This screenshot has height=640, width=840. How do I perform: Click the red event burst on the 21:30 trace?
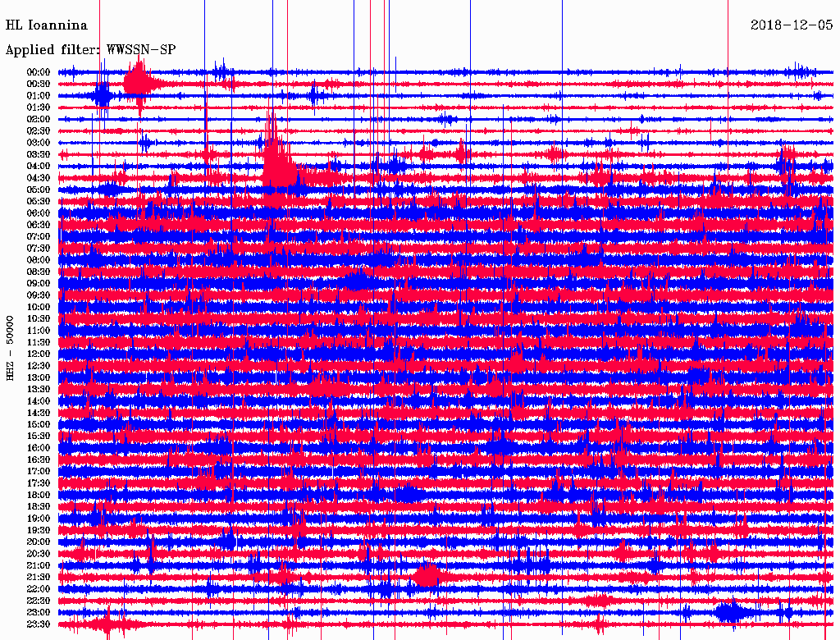pos(427,578)
